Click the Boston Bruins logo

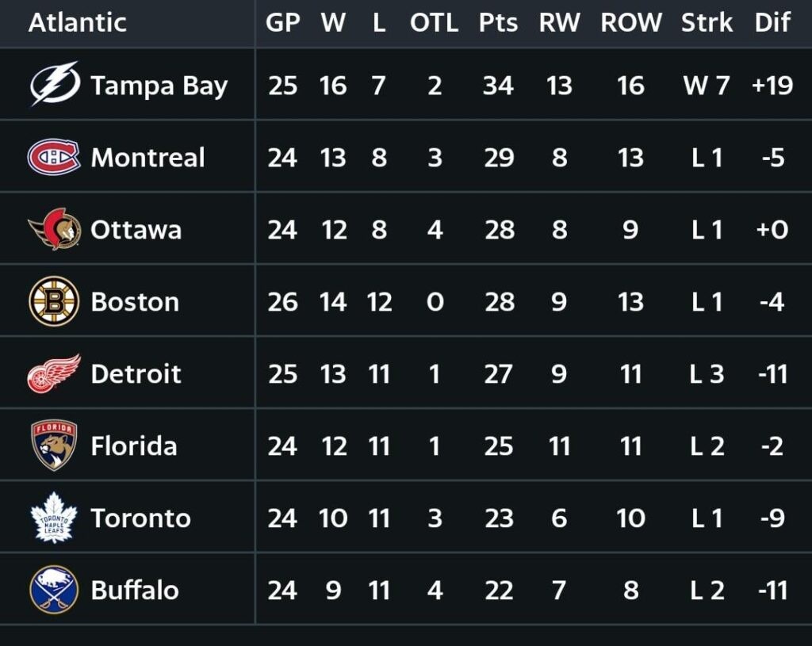pyautogui.click(x=54, y=301)
